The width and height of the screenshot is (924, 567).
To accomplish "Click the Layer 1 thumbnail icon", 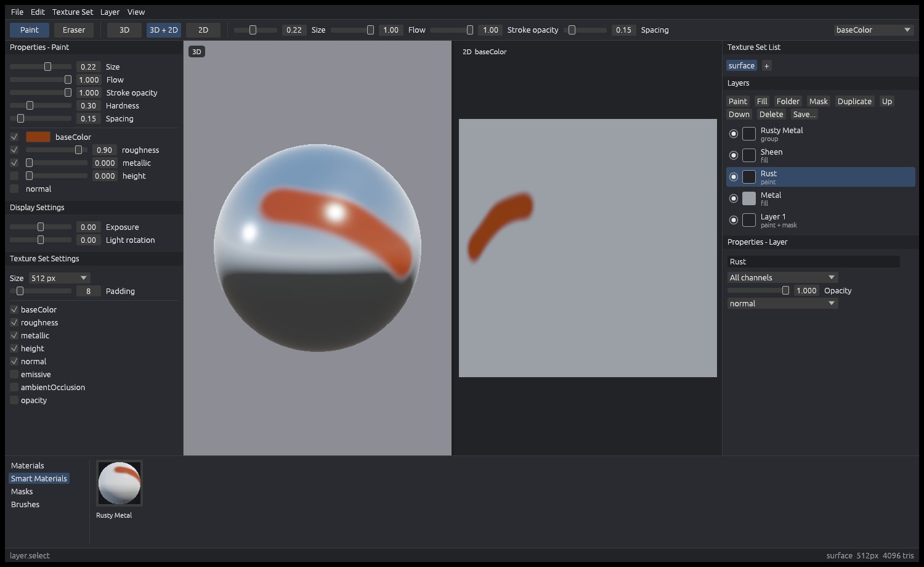I will tap(749, 220).
